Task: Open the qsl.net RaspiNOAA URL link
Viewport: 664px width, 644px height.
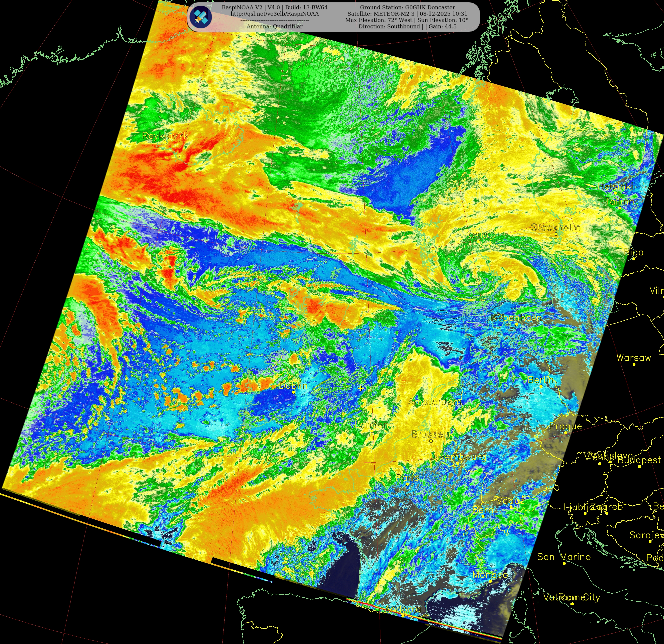Action: click(274, 14)
